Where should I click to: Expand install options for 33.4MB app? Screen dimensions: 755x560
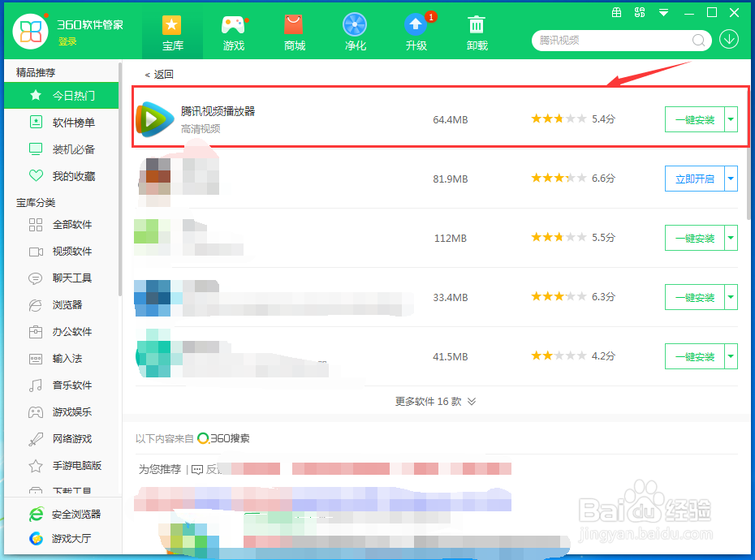pyautogui.click(x=731, y=297)
